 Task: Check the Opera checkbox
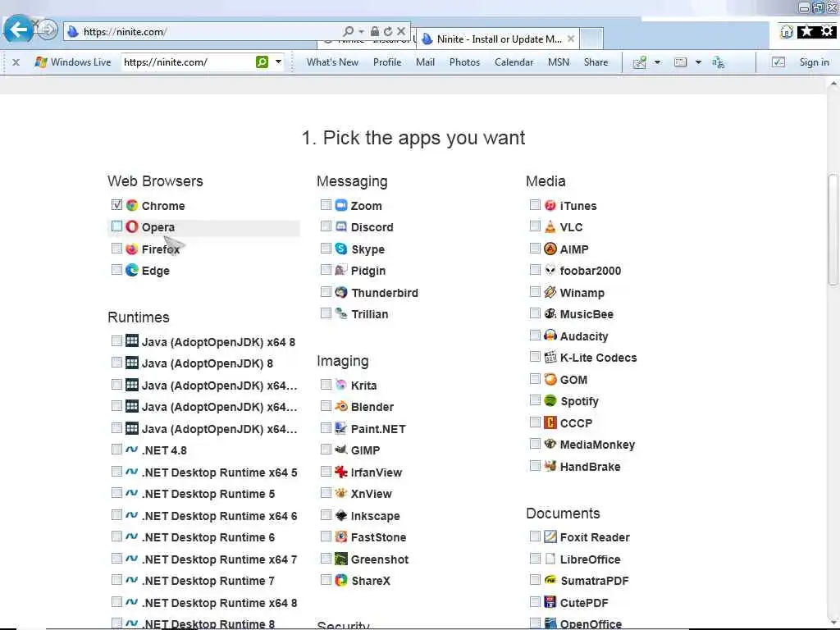(x=116, y=226)
